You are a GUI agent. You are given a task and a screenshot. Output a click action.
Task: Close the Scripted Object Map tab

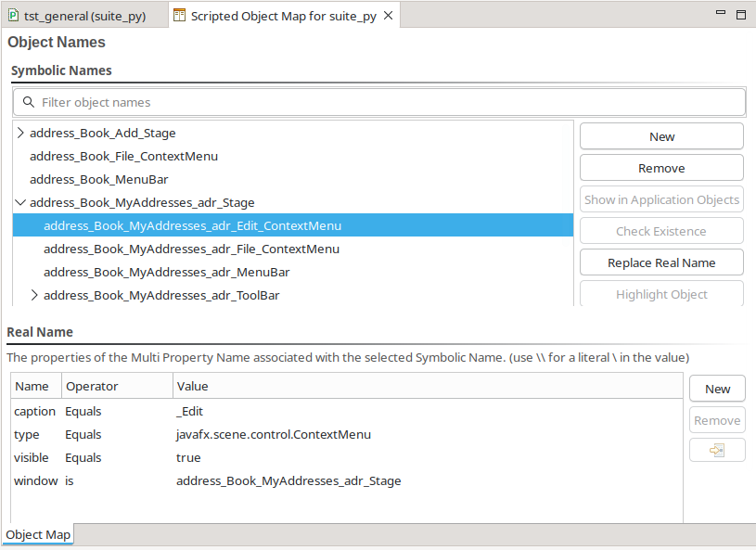388,16
